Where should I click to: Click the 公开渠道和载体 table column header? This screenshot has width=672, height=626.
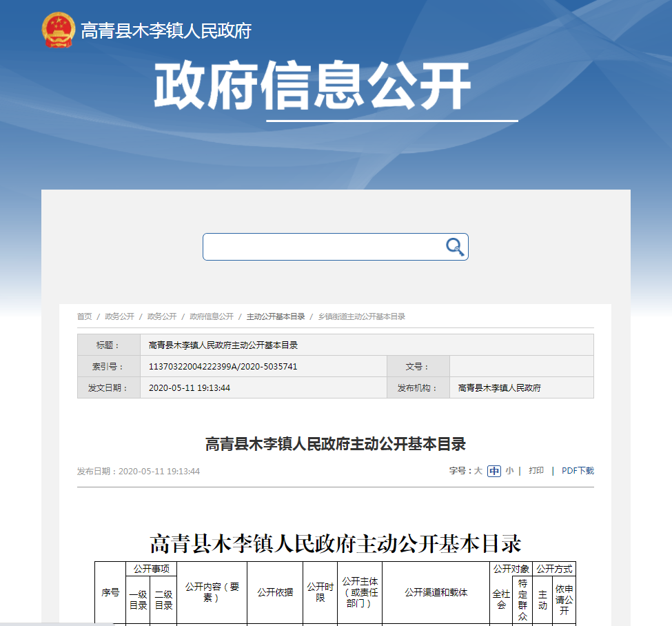(436, 592)
